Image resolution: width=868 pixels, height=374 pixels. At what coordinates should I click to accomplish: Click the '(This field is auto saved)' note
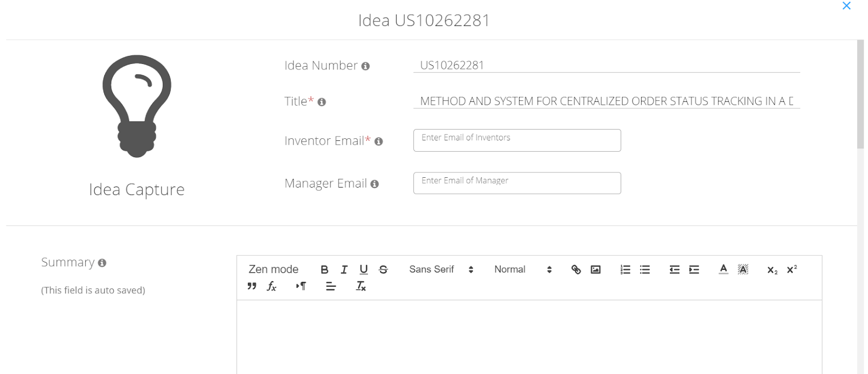pyautogui.click(x=93, y=291)
